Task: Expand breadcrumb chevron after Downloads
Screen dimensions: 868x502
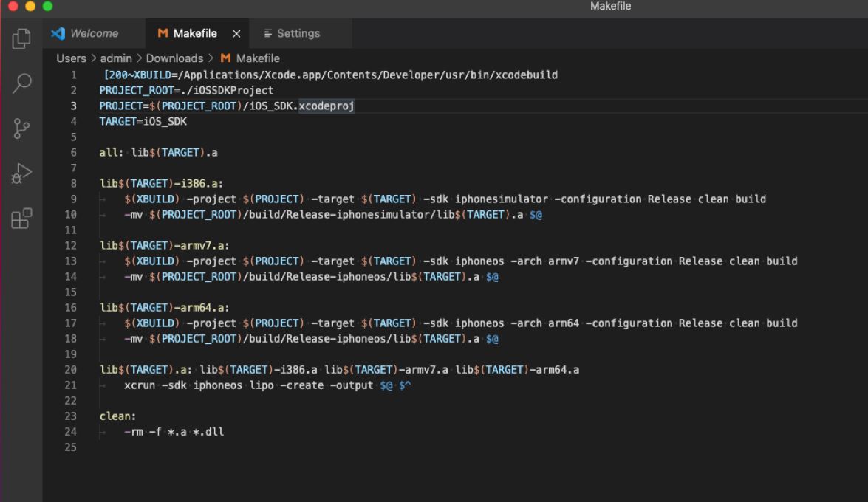Action: click(211, 58)
